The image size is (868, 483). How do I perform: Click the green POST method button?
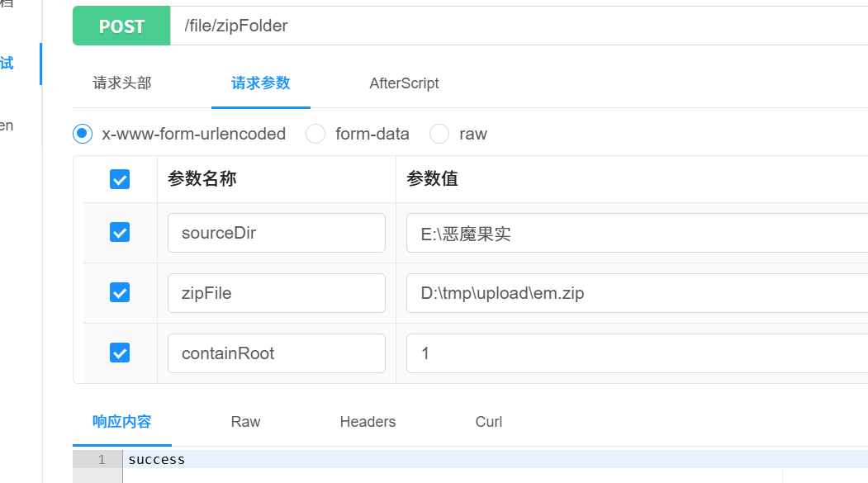(x=121, y=26)
